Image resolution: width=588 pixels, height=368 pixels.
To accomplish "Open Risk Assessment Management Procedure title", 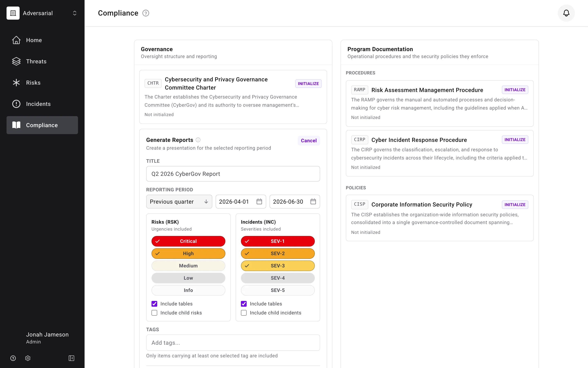I will (x=427, y=90).
